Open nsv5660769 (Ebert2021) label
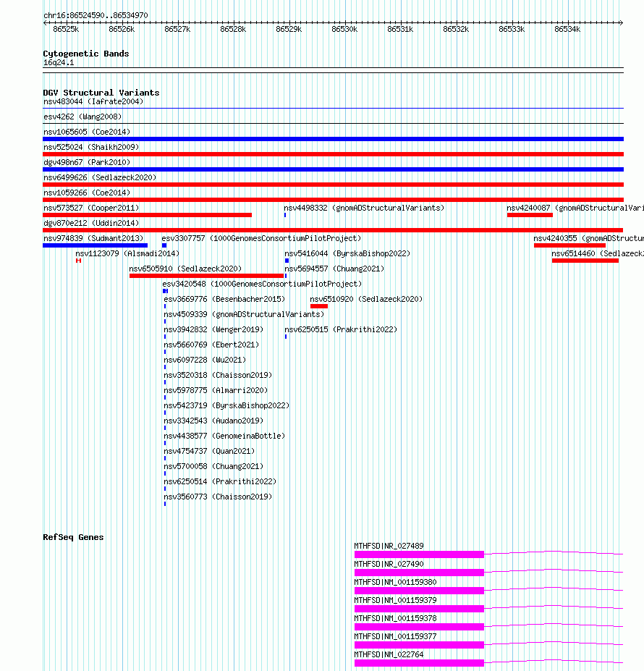Viewport: 644px width, 671px height. point(211,345)
